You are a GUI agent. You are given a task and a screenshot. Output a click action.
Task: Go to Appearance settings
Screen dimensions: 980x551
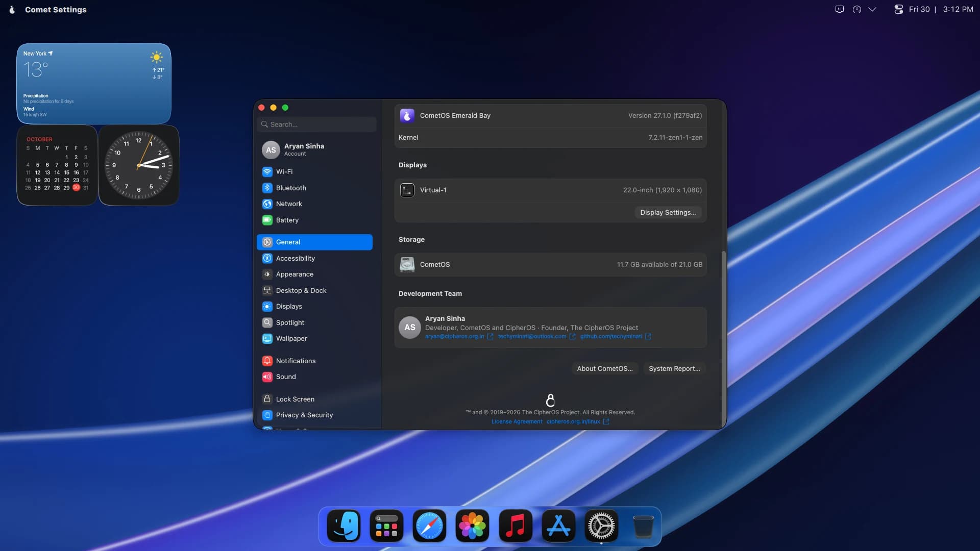(314, 274)
